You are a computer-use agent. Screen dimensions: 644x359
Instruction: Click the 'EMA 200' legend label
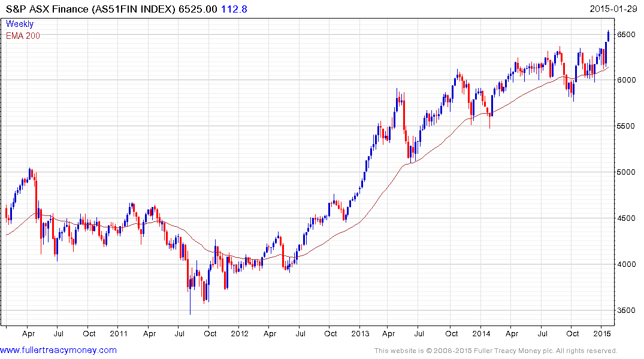pos(23,36)
